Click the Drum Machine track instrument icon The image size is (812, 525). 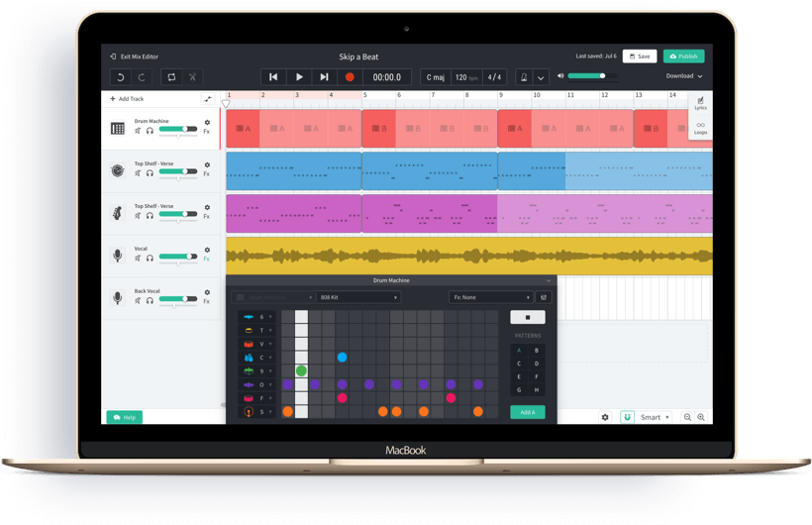click(x=117, y=128)
